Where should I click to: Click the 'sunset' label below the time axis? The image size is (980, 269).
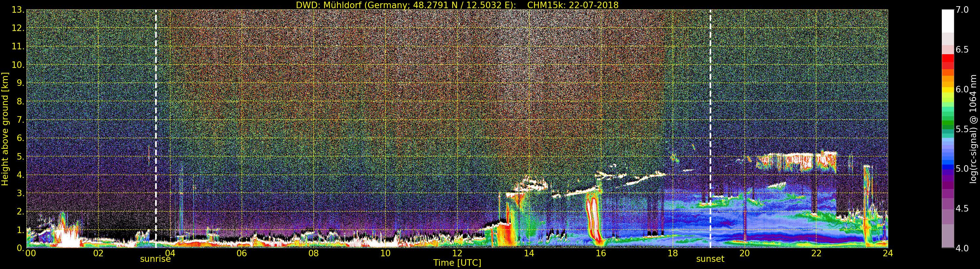[710, 259]
